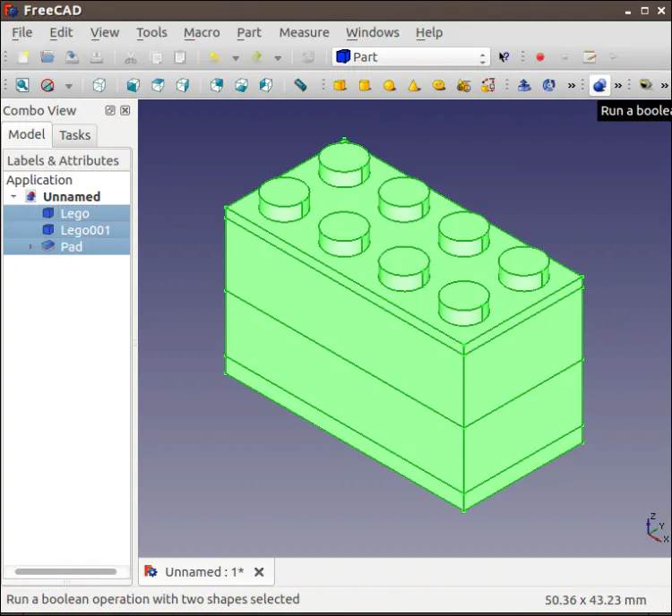This screenshot has width=672, height=616.
Task: Expand the Pad tree item
Action: click(x=31, y=247)
